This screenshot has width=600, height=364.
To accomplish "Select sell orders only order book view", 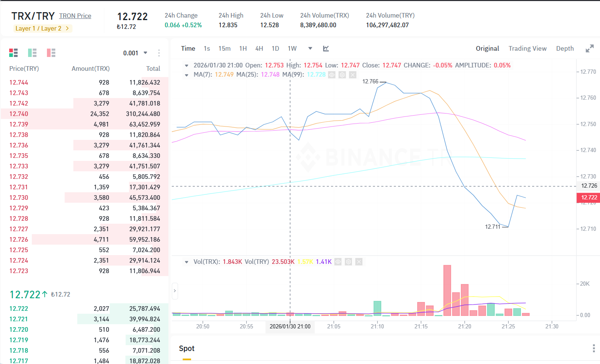I will [x=51, y=53].
